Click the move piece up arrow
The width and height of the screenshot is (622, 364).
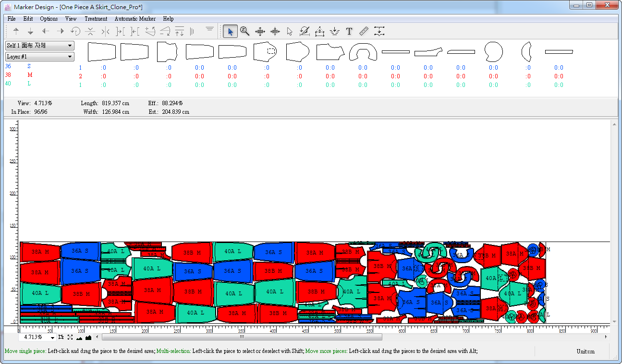[16, 32]
